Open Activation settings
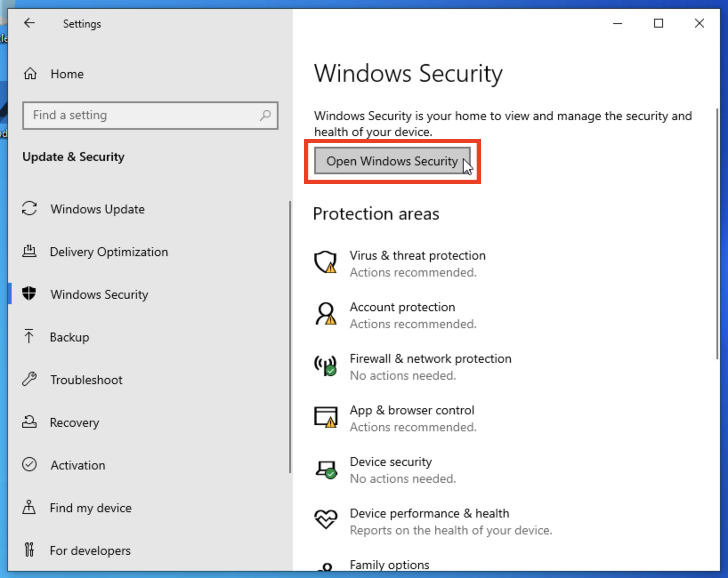This screenshot has height=578, width=728. [x=78, y=465]
